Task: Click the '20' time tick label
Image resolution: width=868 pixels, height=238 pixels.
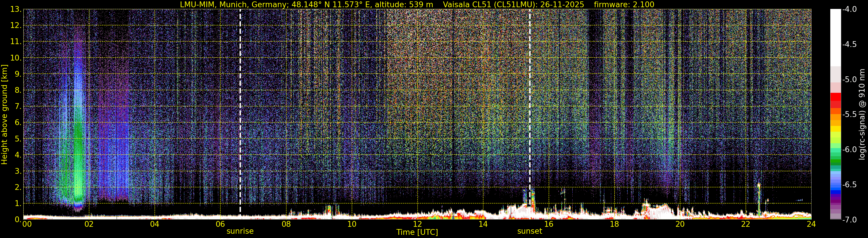Action: pos(680,224)
